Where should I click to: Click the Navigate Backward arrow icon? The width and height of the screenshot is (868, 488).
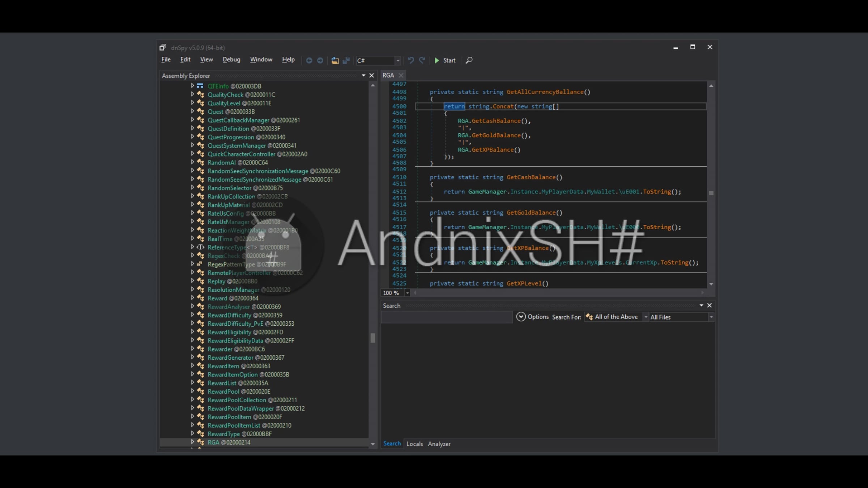309,60
